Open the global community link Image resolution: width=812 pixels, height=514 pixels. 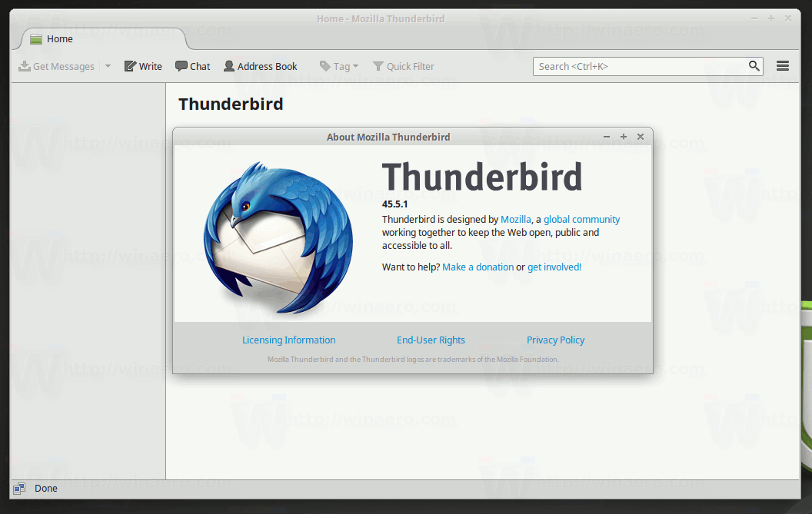click(x=581, y=220)
